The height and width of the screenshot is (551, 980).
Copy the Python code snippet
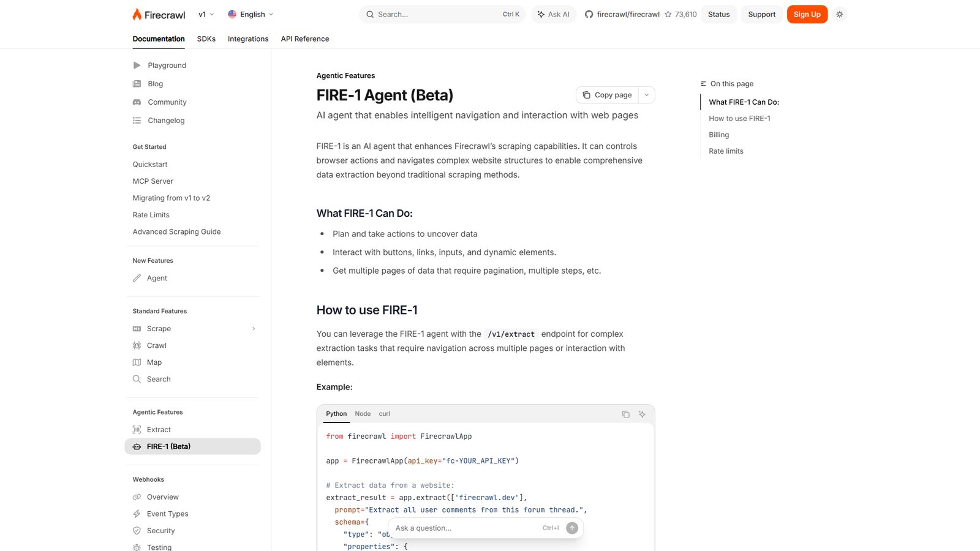pos(625,414)
